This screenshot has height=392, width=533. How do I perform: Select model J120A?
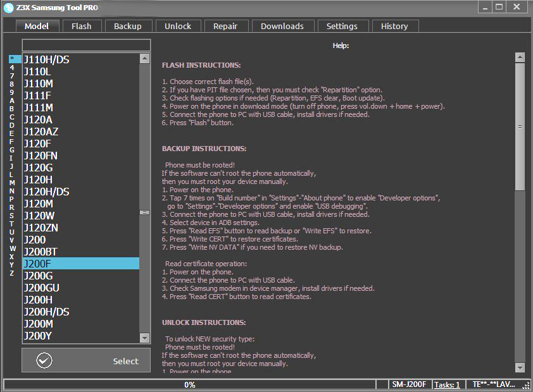click(x=81, y=119)
